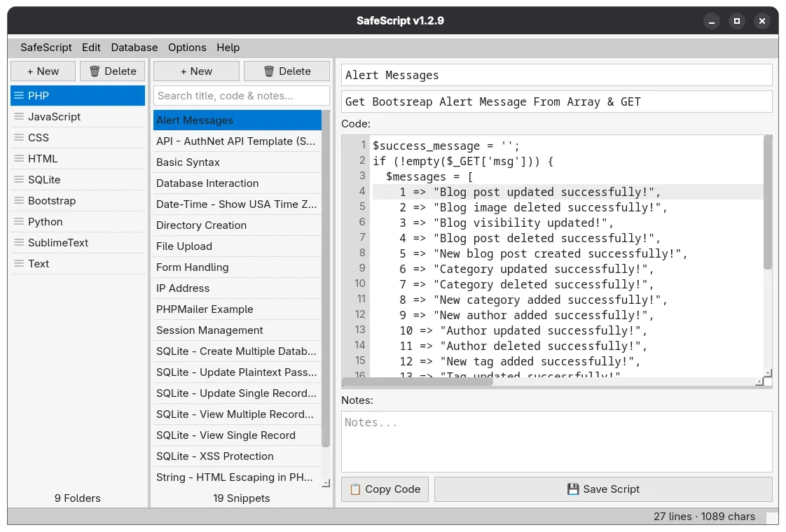This screenshot has width=786, height=532.
Task: Click the code editor vertical scrollbar
Action: pyautogui.click(x=768, y=203)
